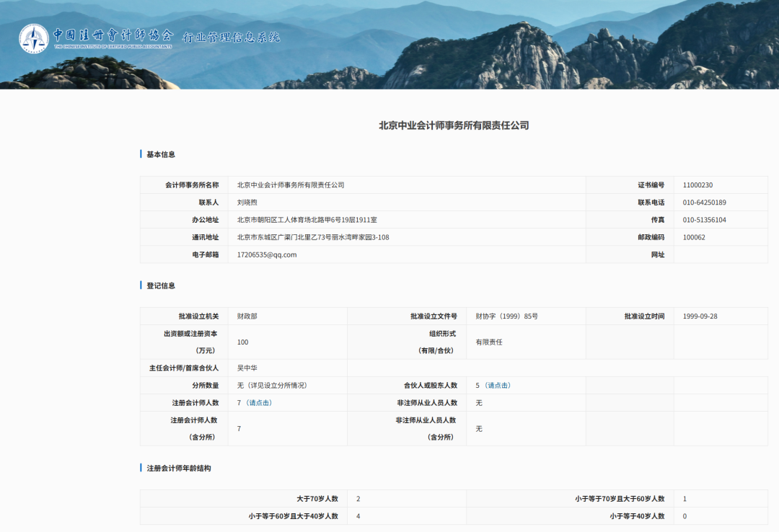Click contact name 刘晓煦
Viewport: 779px width, 532px height.
(x=247, y=202)
